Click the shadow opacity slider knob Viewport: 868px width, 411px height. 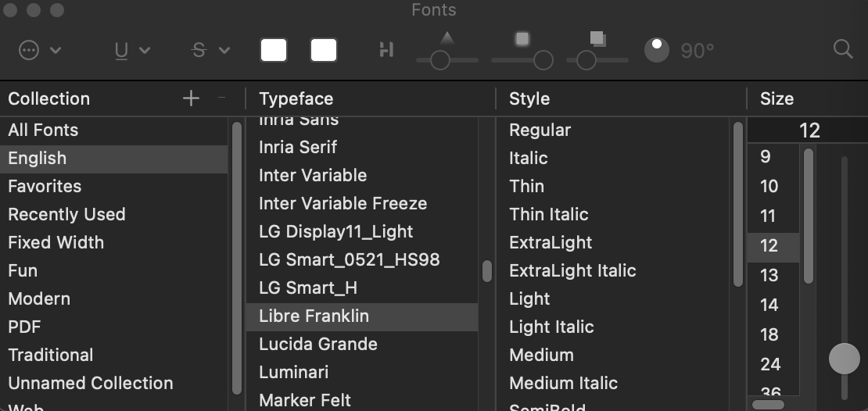point(440,60)
